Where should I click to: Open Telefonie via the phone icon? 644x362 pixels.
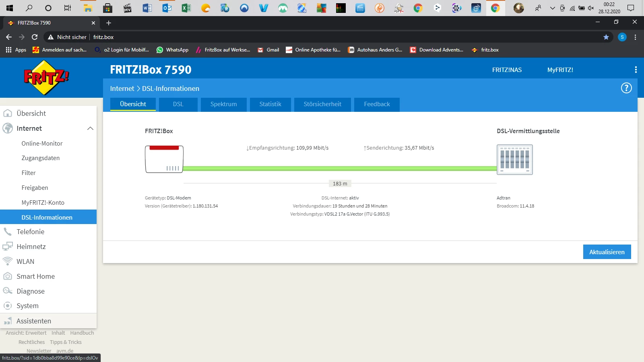click(x=8, y=232)
